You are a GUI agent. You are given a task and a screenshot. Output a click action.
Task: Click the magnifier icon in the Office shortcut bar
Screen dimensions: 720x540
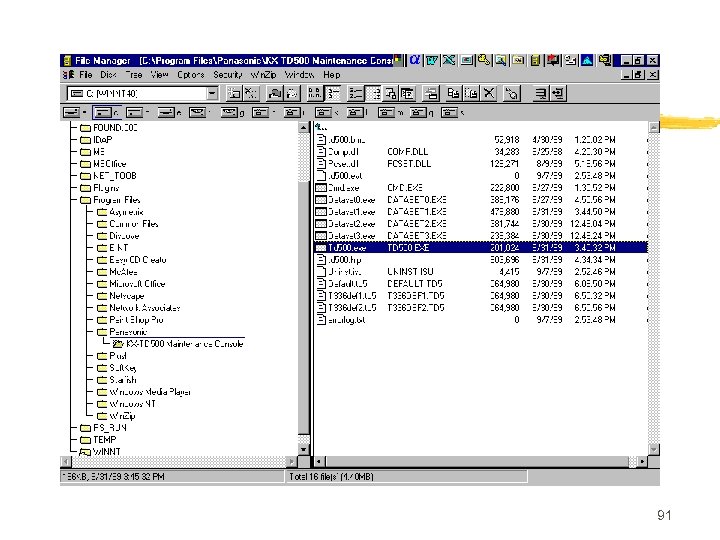(x=501, y=60)
